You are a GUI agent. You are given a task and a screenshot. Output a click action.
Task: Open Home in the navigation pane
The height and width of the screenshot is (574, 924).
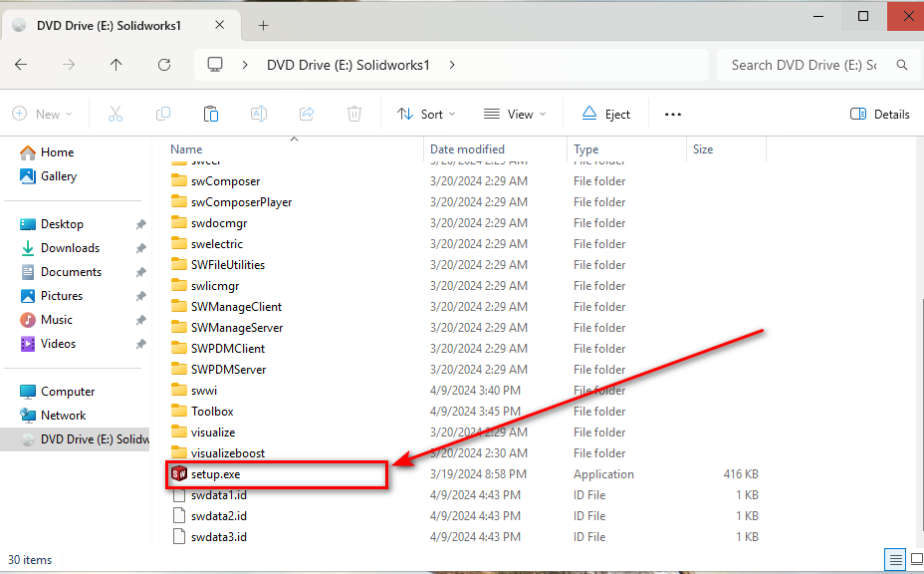point(57,152)
